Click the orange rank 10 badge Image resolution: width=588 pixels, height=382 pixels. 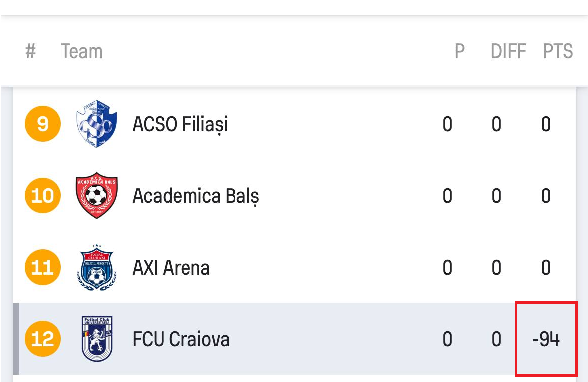click(43, 195)
